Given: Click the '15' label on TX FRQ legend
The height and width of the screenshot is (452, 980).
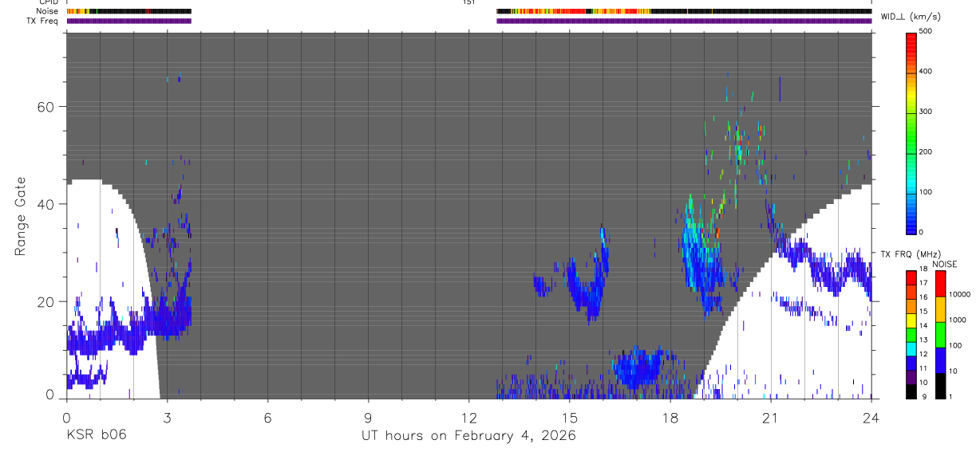Looking at the screenshot, I should tap(924, 312).
